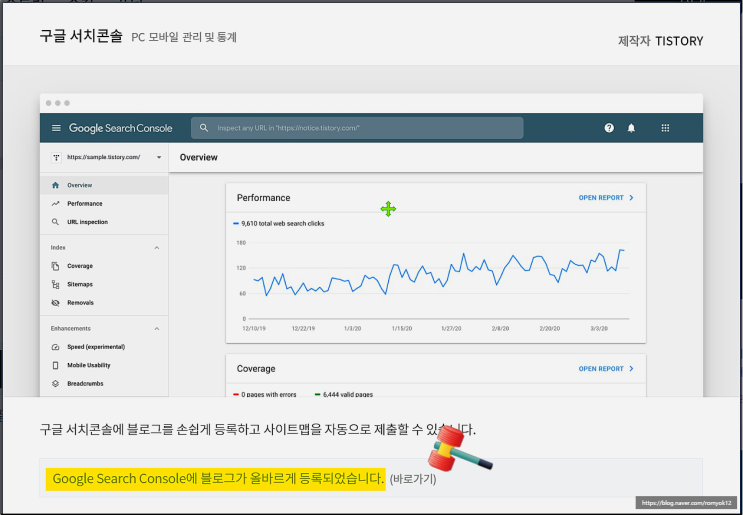
Task: Open the notifications bell icon
Action: pos(631,128)
